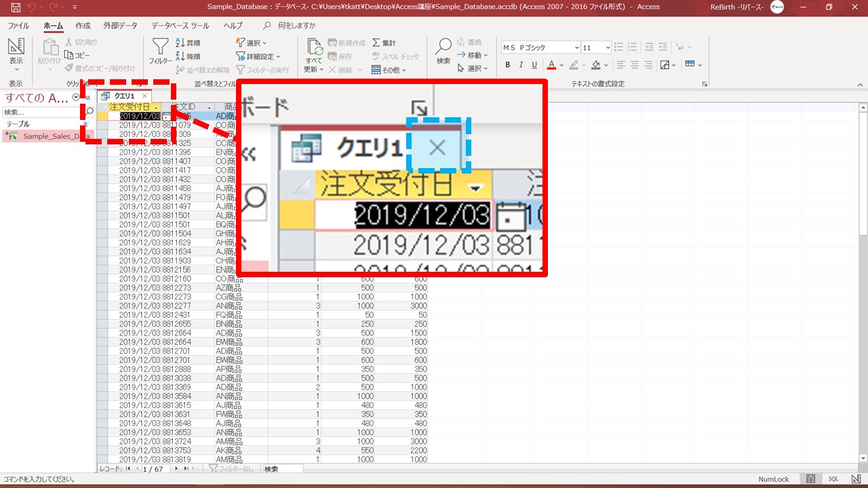This screenshot has width=868, height=488.
Task: Click the 検索 magnifier in ribbon
Action: [x=443, y=47]
